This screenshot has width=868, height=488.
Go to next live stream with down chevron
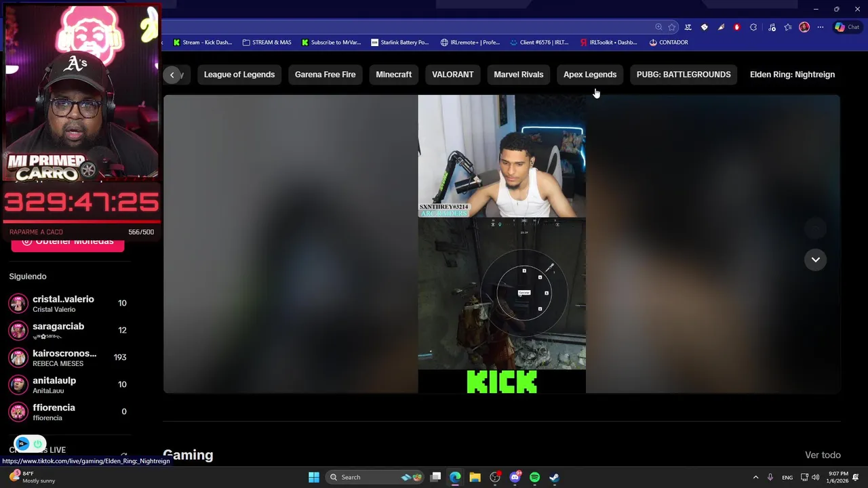pyautogui.click(x=815, y=260)
